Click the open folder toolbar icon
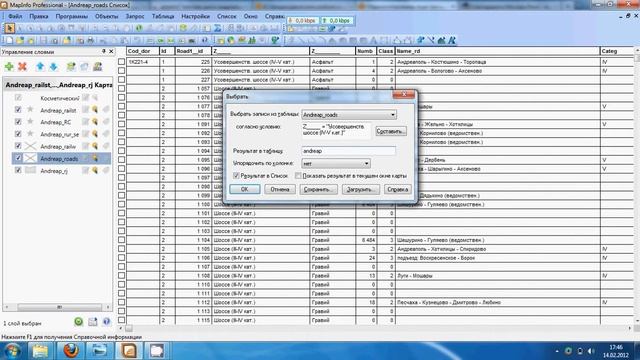 [20, 40]
